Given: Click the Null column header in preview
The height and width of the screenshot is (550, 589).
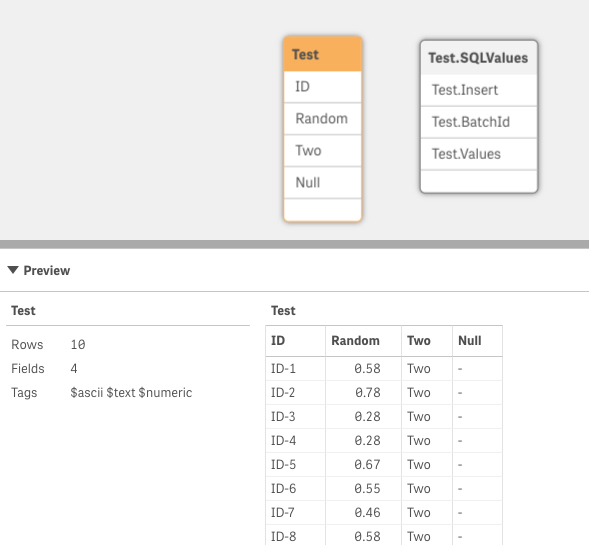Looking at the screenshot, I should (477, 341).
